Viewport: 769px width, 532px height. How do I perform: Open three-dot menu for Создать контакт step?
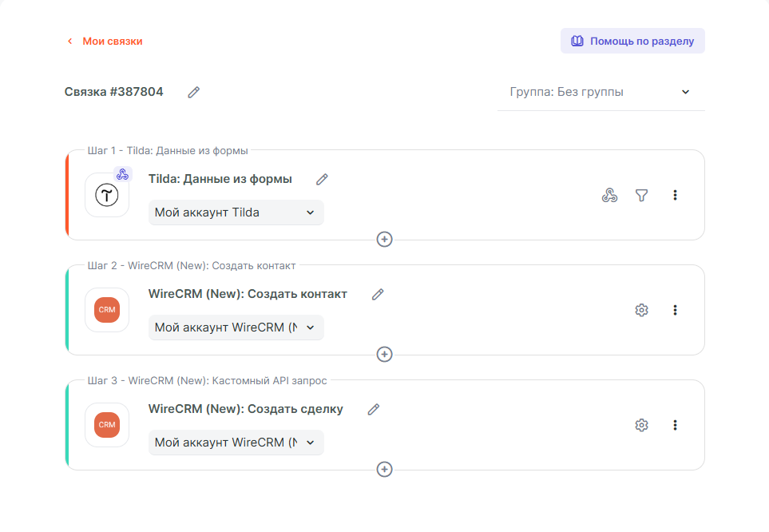675,310
